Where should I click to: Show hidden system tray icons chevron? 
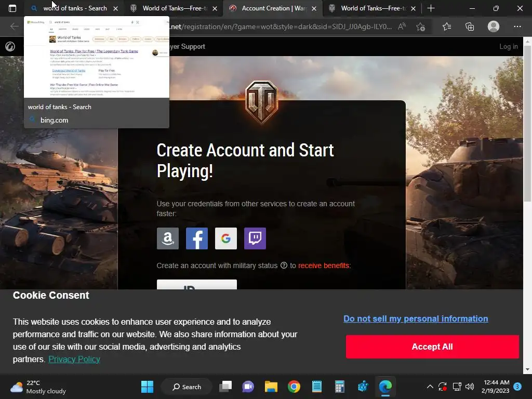(430, 387)
